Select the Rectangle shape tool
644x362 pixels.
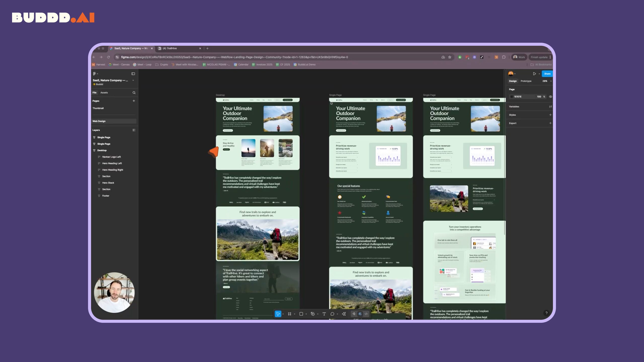(301, 314)
